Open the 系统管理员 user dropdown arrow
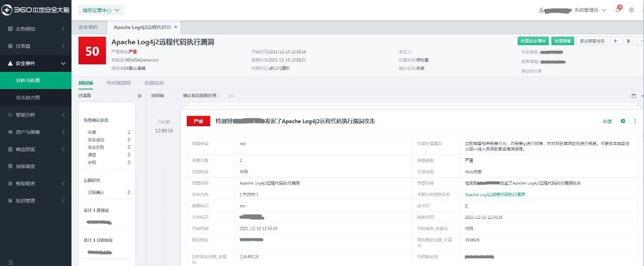644x266 pixels. click(x=604, y=10)
